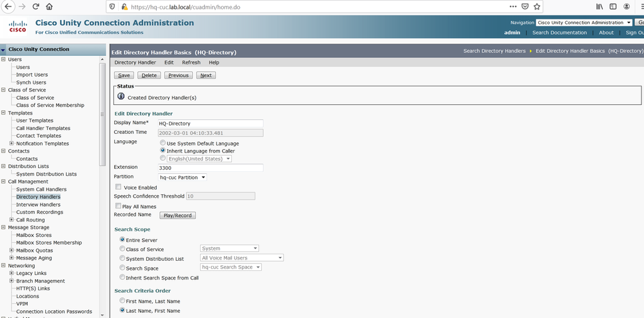Choose Inherit Search Space from Call
Image resolution: width=644 pixels, height=318 pixels.
pos(122,277)
